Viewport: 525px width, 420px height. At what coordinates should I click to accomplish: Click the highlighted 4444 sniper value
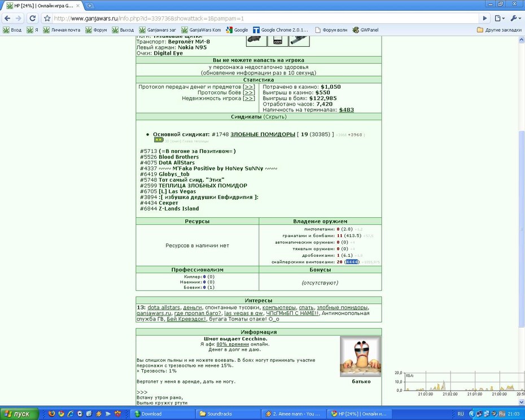pyautogui.click(x=352, y=262)
